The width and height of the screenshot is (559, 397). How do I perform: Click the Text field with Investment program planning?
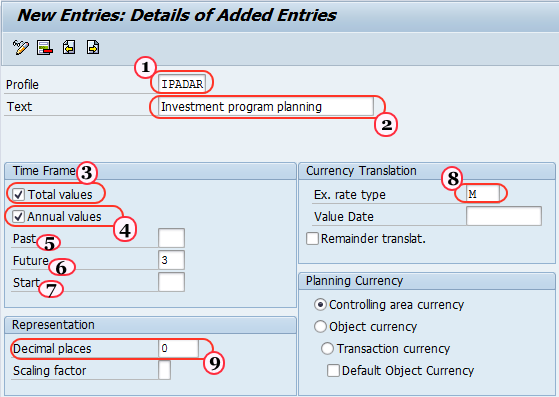click(x=266, y=107)
